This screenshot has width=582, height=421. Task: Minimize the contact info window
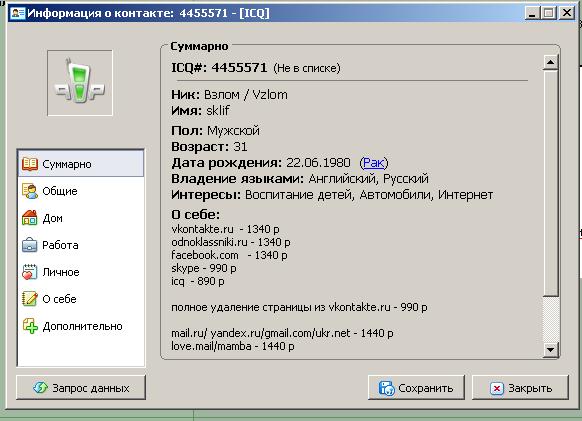[532, 13]
